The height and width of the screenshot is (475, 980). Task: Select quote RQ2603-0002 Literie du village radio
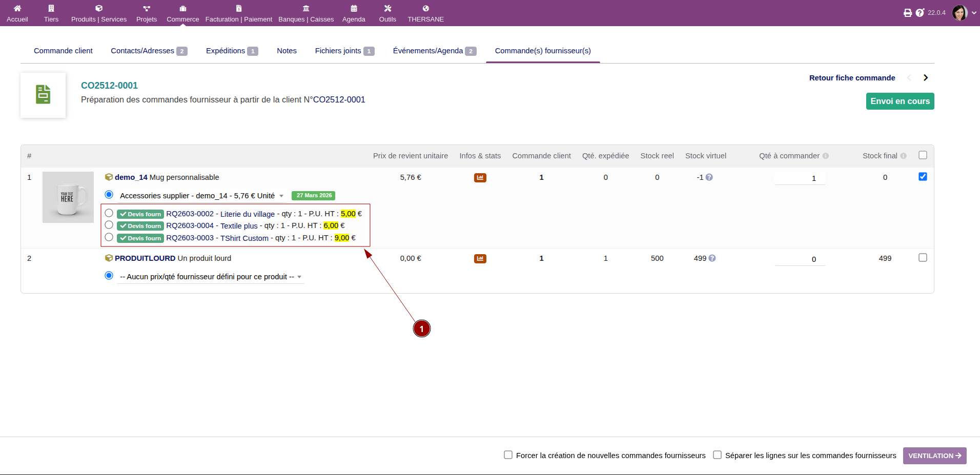click(x=109, y=213)
